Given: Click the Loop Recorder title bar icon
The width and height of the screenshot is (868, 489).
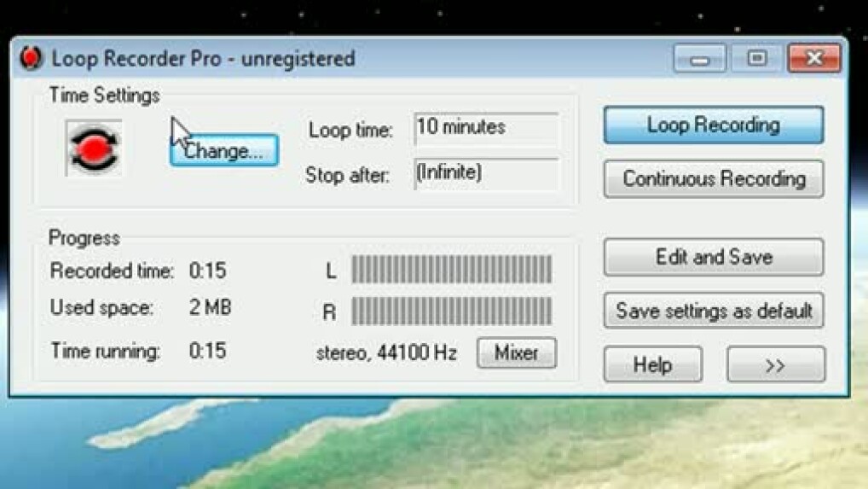Looking at the screenshot, I should point(31,57).
